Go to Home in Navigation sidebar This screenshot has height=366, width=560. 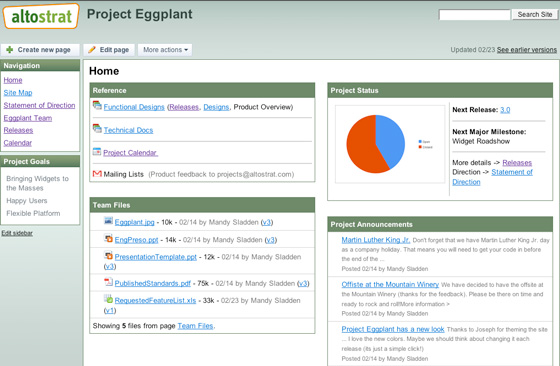[x=13, y=80]
